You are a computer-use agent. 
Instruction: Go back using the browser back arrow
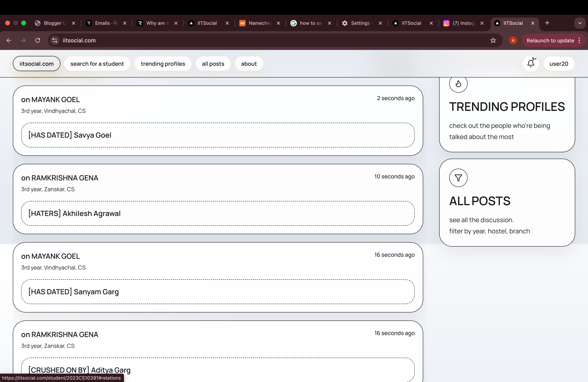tap(9, 40)
